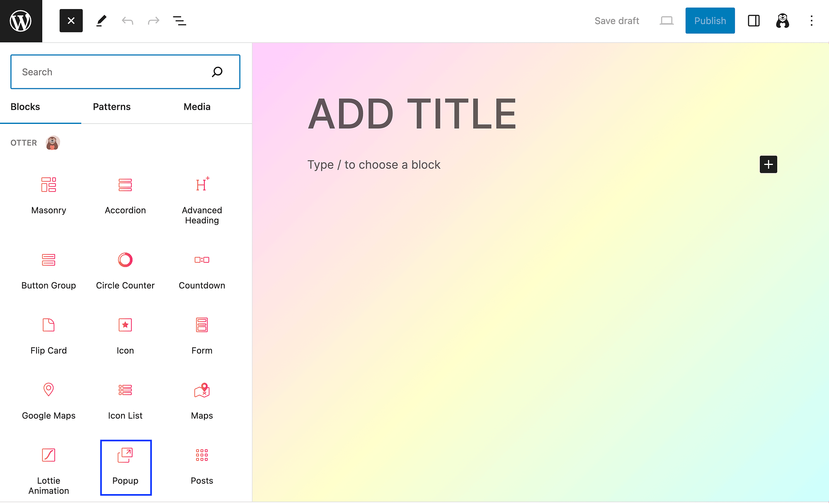Click the add block plus button
Image resolution: width=829 pixels, height=504 pixels.
pyautogui.click(x=768, y=165)
